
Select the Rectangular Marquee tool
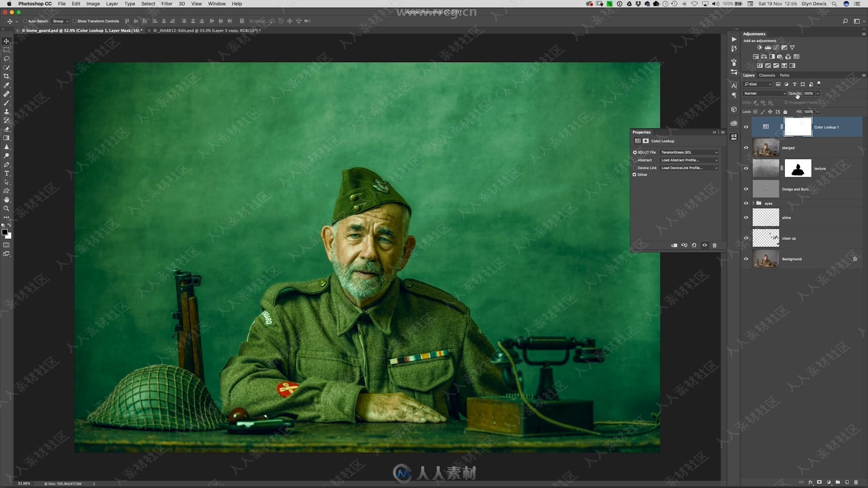tap(6, 50)
